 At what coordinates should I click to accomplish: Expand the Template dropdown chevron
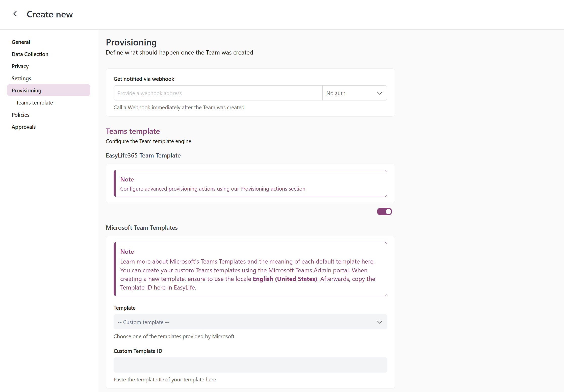click(379, 322)
